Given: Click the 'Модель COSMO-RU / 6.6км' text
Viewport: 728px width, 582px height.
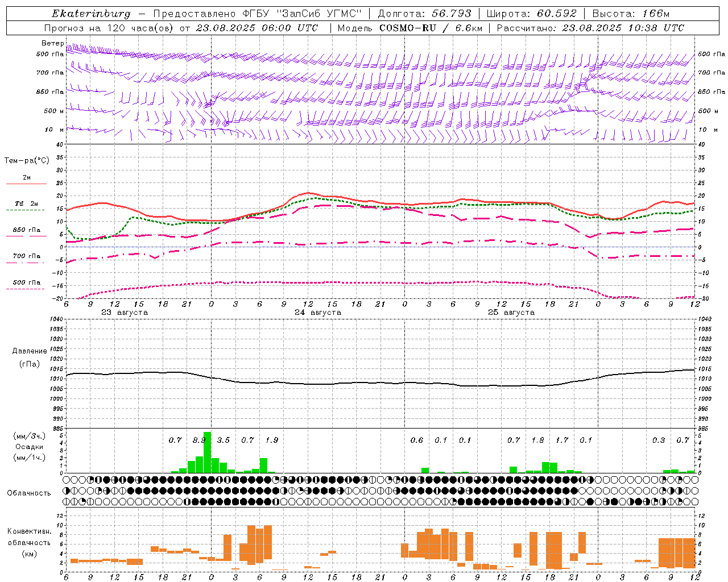Looking at the screenshot, I should click(x=409, y=28).
